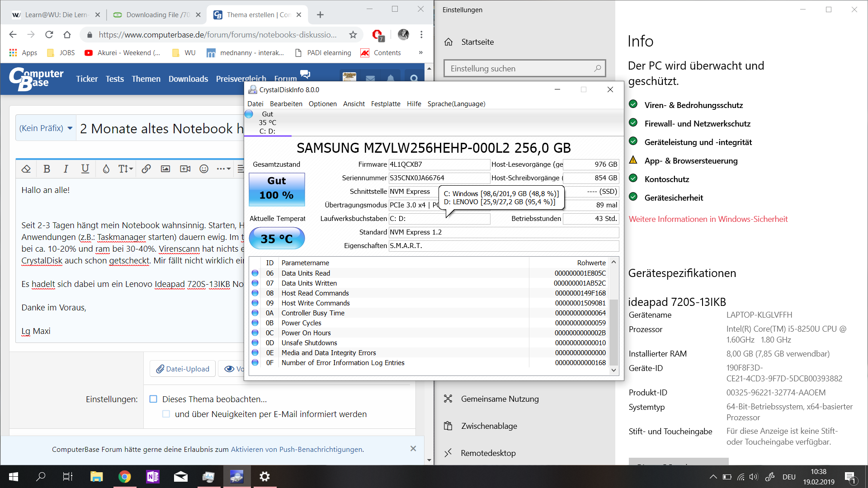The image size is (868, 488).
Task: Click the Datei-Upload button
Action: (183, 369)
